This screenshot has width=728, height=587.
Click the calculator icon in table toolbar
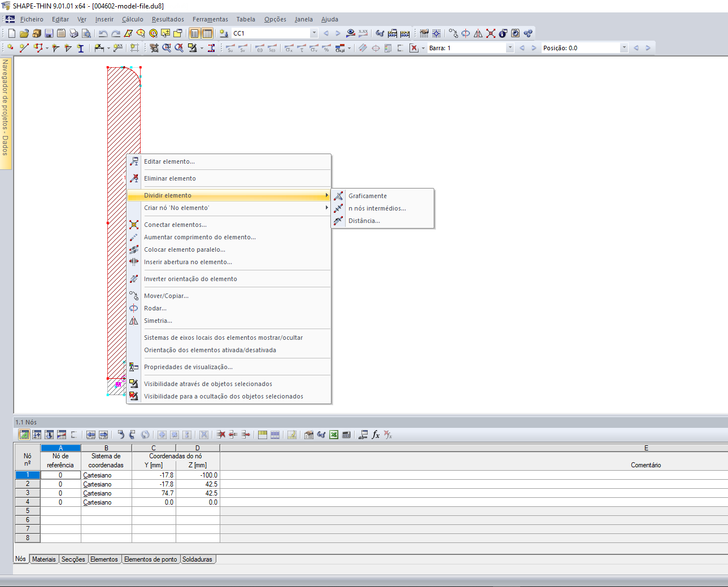click(x=346, y=435)
